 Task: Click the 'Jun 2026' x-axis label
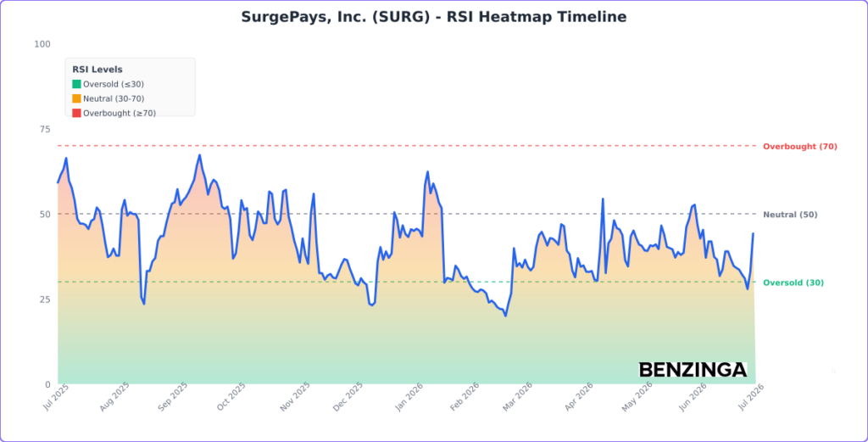[695, 396]
